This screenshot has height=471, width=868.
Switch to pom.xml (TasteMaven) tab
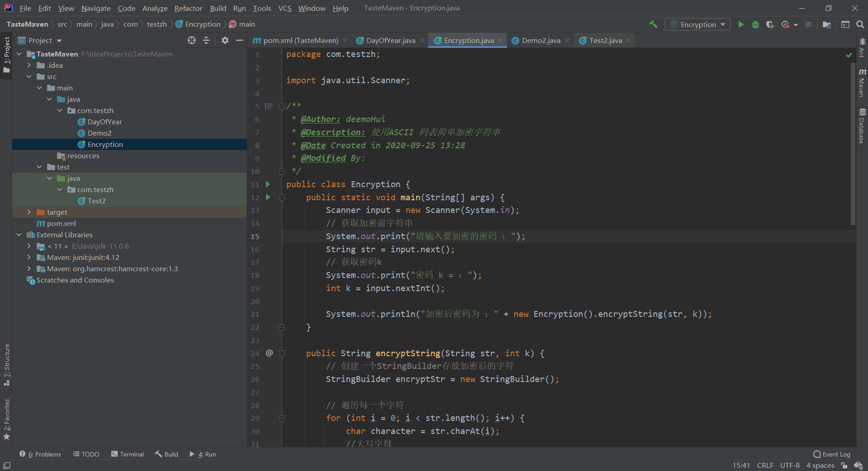pyautogui.click(x=300, y=40)
